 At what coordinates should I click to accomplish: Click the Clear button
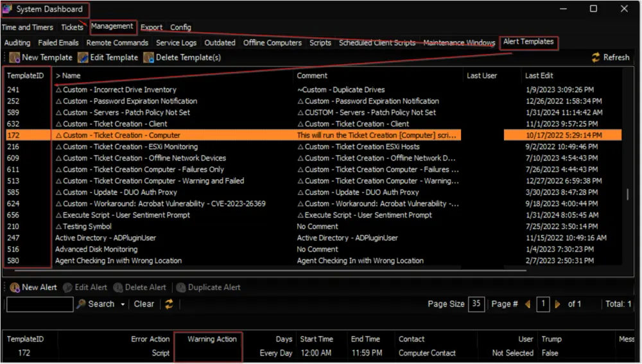pos(144,304)
